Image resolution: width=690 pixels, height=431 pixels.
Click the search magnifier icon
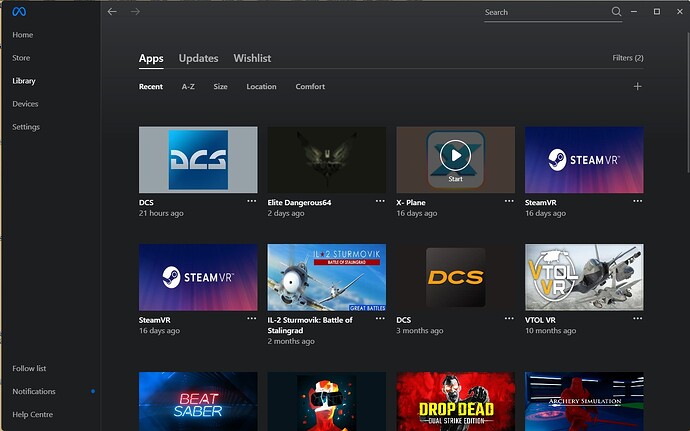(616, 12)
